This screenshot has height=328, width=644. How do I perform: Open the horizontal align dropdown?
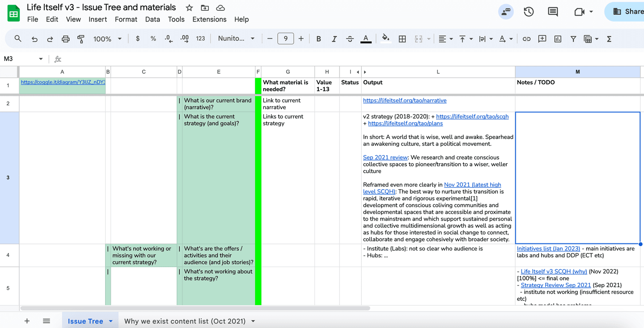(445, 39)
